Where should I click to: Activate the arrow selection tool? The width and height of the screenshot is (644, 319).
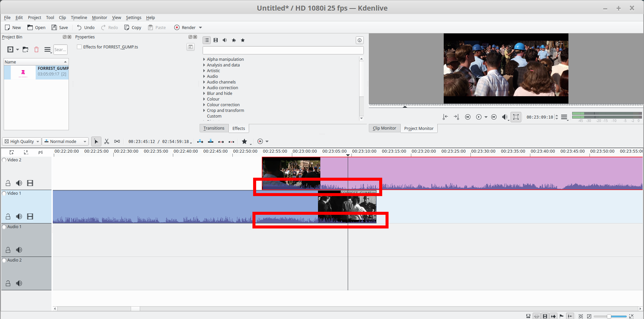96,142
